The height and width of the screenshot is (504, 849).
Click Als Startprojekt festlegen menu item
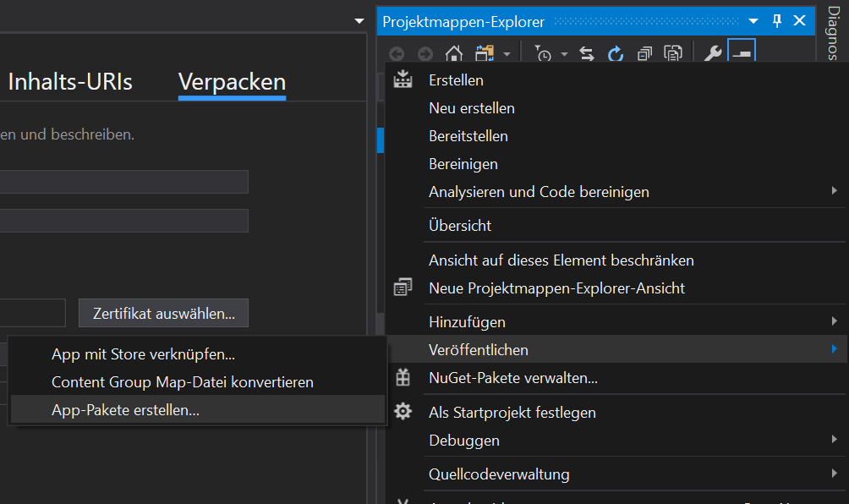pos(512,412)
